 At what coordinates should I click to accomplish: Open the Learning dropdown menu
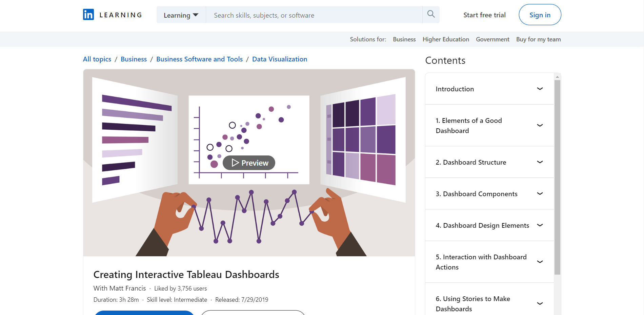181,15
